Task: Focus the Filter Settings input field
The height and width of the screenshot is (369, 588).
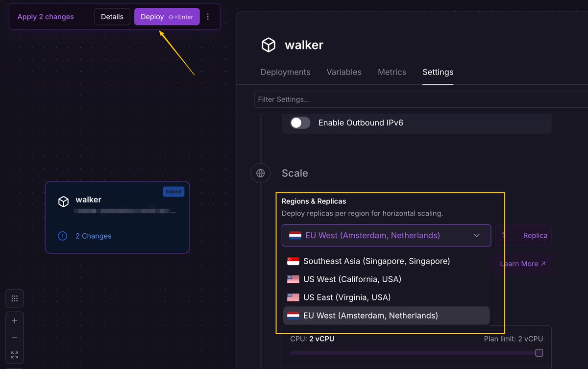Action: [421, 99]
